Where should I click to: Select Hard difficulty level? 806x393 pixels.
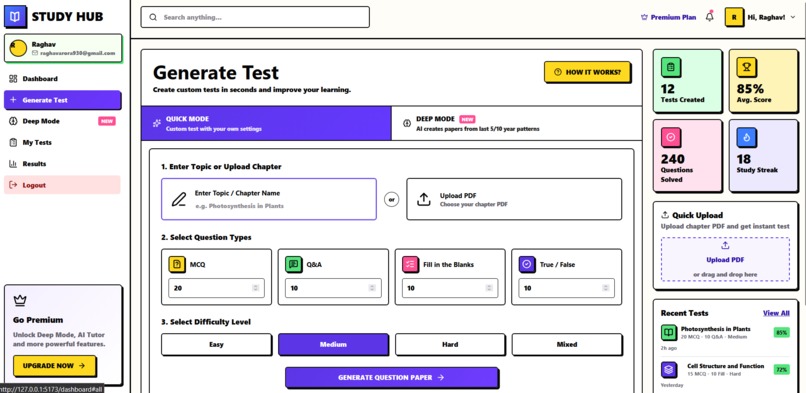pos(450,344)
